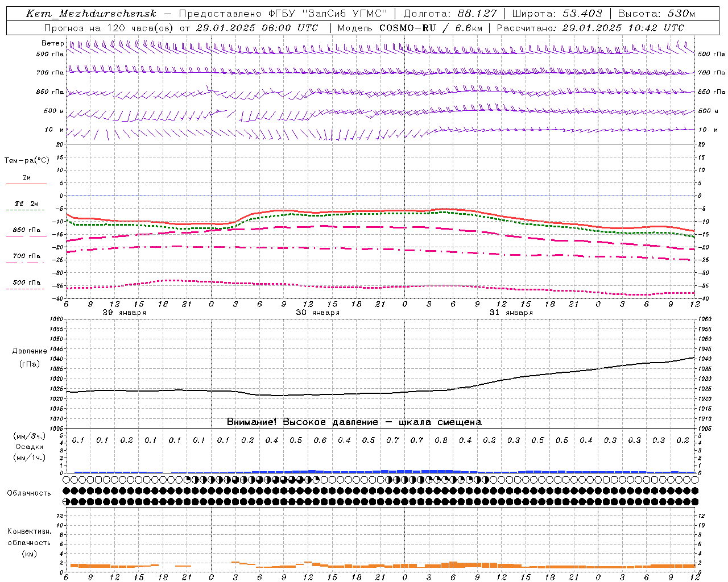This screenshot has width=728, height=582.
Task: Click the Td 2м dew point legend entry
Action: tap(26, 203)
